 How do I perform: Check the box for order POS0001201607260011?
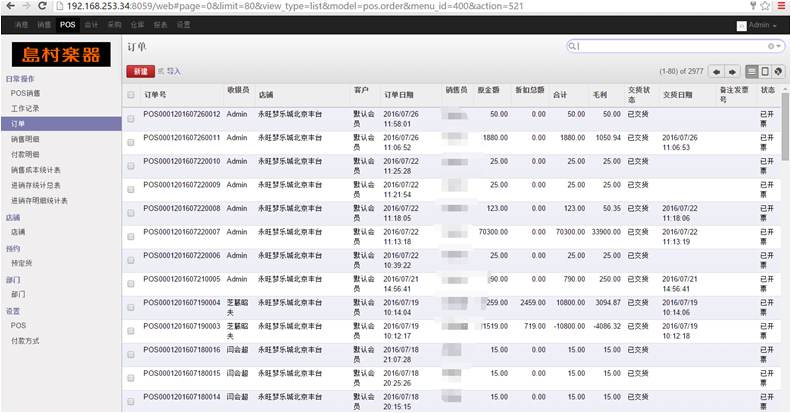pos(131,143)
